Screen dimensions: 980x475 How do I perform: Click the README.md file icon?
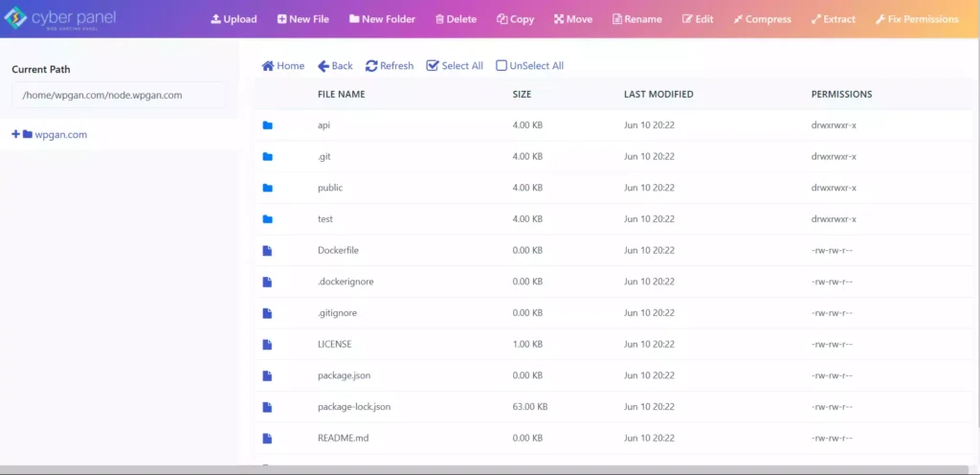(x=267, y=438)
